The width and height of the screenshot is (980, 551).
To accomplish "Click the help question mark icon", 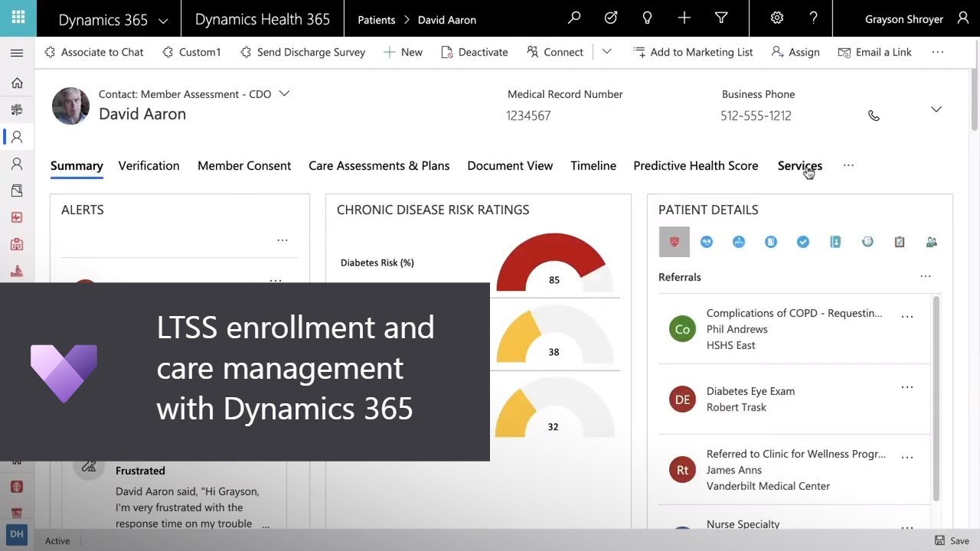I will click(814, 18).
